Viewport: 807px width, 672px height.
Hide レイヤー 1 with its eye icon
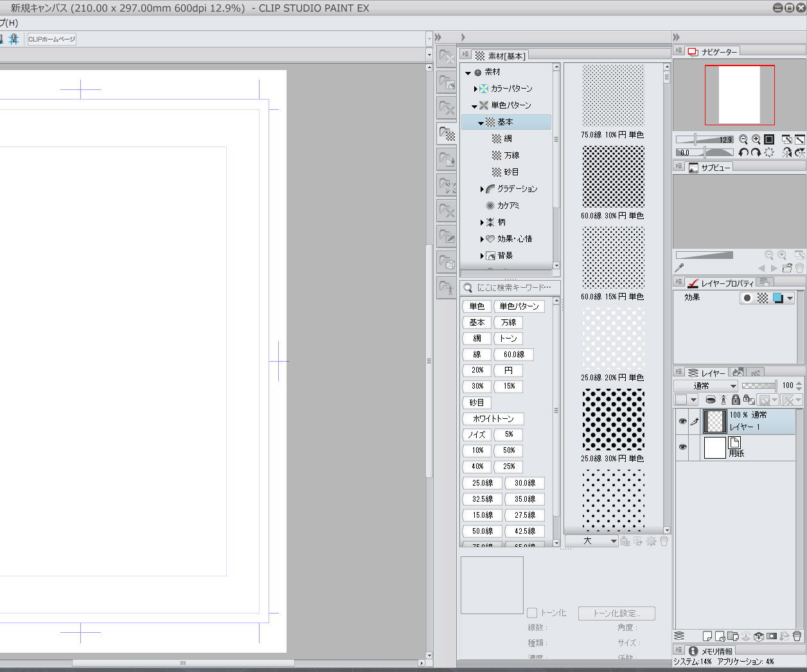coord(682,421)
